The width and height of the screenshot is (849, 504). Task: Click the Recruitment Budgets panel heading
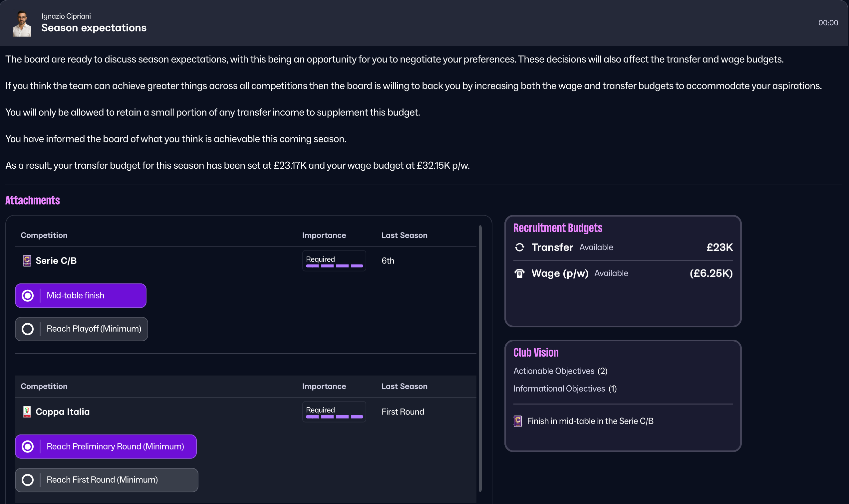(x=557, y=228)
